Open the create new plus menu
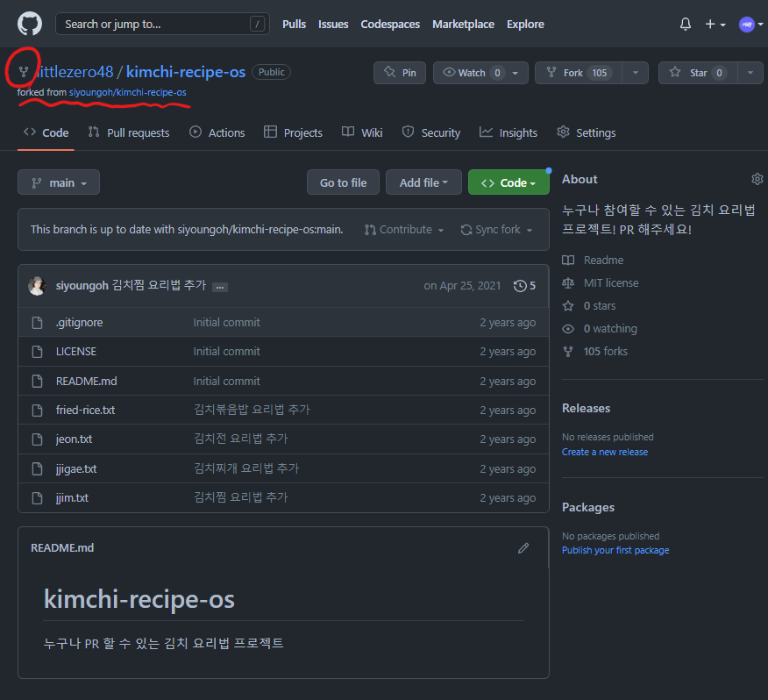768x700 pixels. click(715, 24)
